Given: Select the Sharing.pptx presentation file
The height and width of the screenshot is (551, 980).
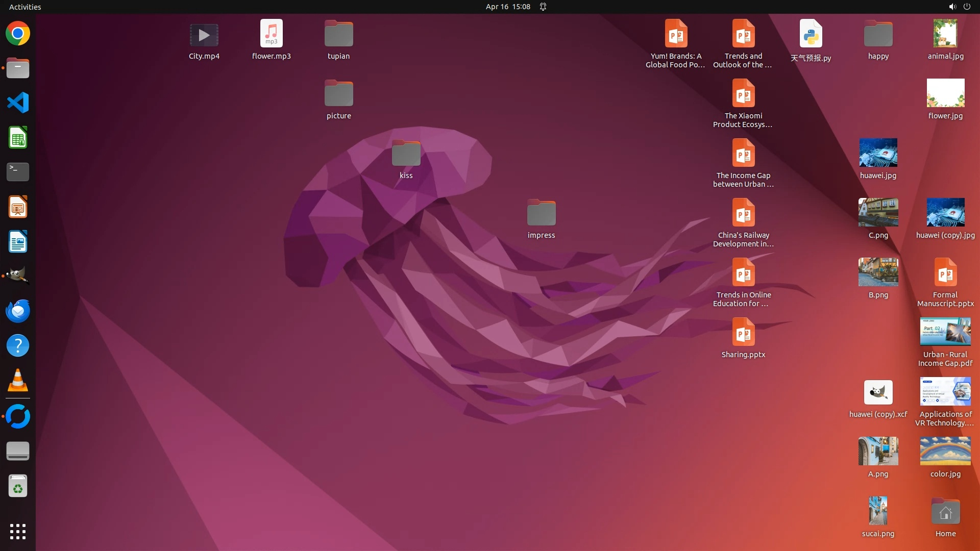Looking at the screenshot, I should coord(743,333).
